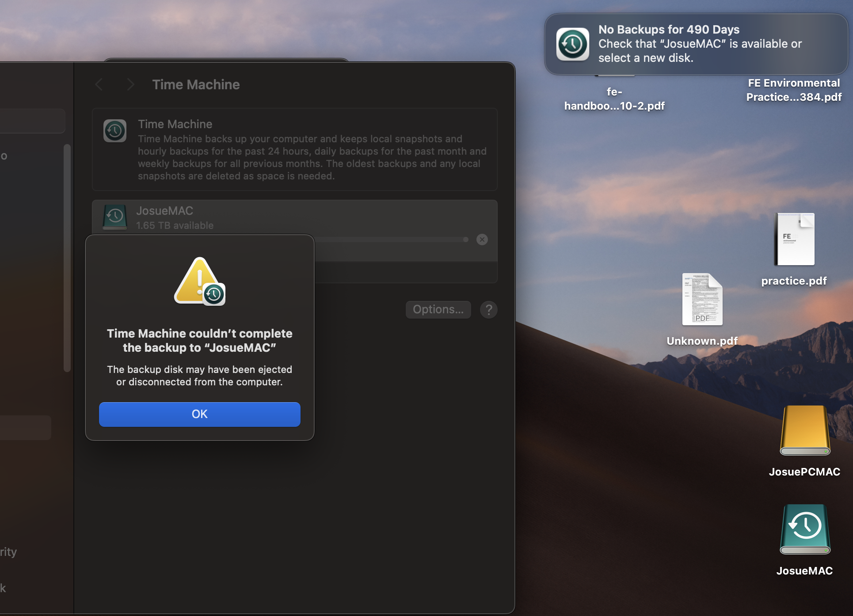Click the warning icon in the error dialog
The image size is (853, 616).
click(199, 281)
